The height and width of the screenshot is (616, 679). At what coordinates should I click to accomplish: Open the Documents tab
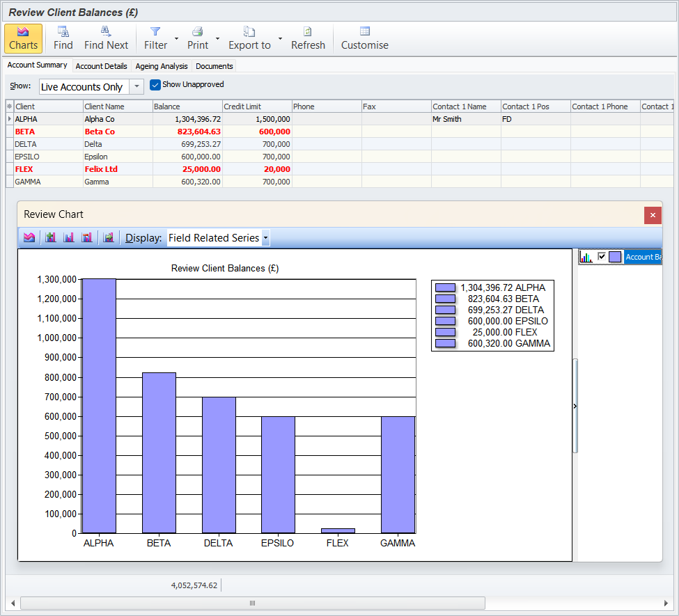click(214, 66)
